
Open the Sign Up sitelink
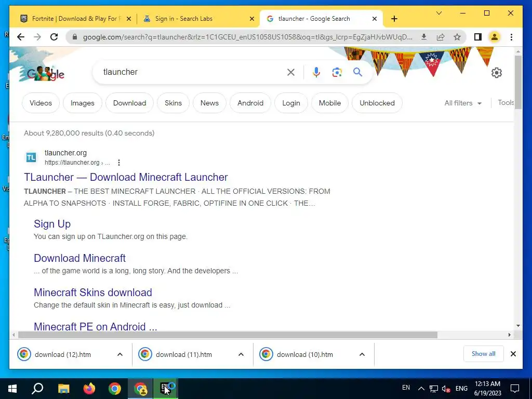point(52,224)
